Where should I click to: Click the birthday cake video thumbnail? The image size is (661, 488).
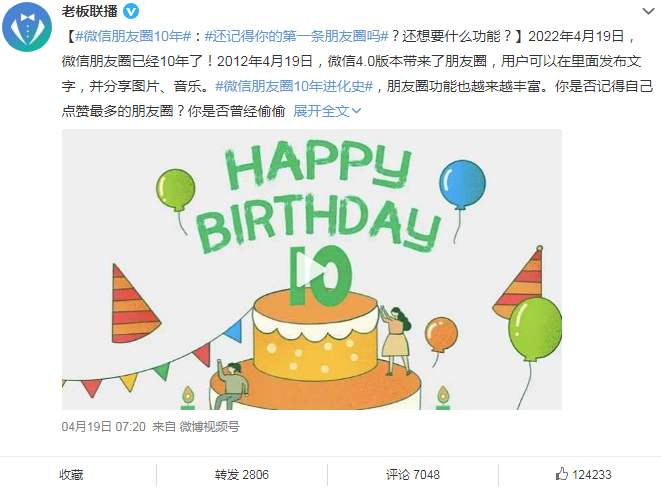pyautogui.click(x=312, y=270)
